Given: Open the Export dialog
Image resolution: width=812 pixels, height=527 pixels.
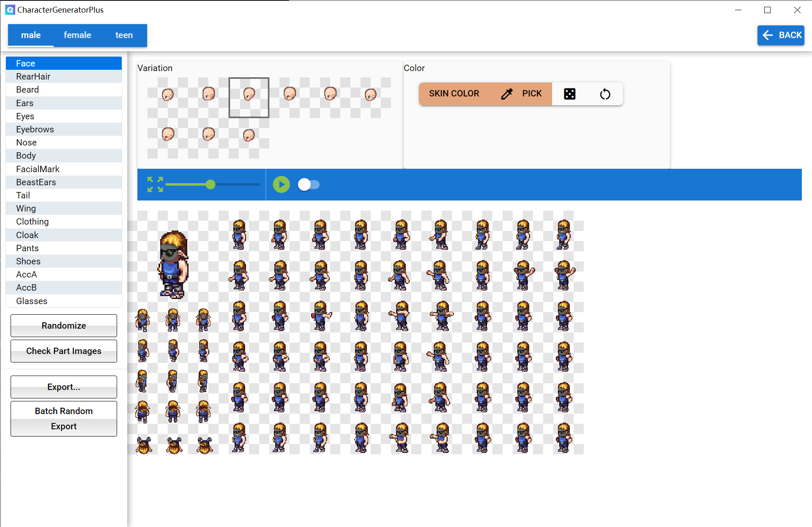Looking at the screenshot, I should tap(63, 387).
